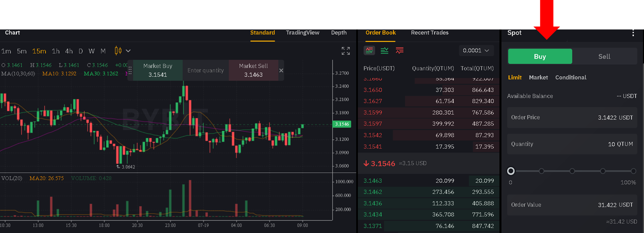Set chart interval to 5m
The width and height of the screenshot is (644, 233).
coord(22,51)
